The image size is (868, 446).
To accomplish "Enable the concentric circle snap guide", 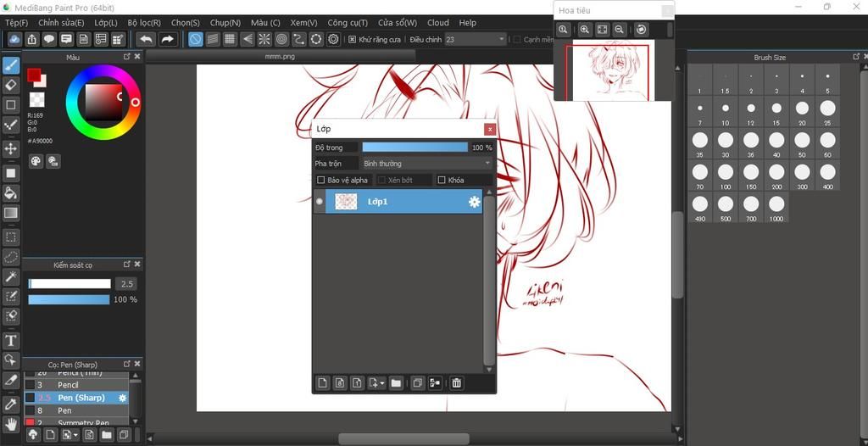I will pyautogui.click(x=281, y=39).
